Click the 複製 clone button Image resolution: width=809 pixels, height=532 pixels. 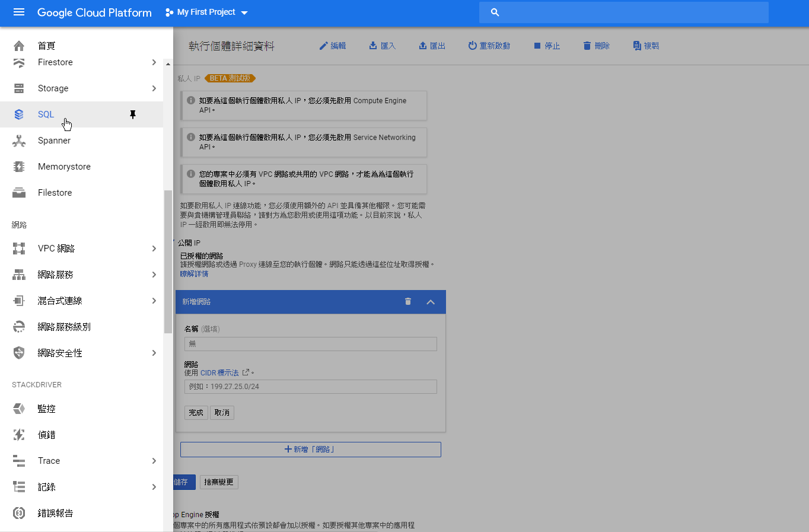point(646,46)
